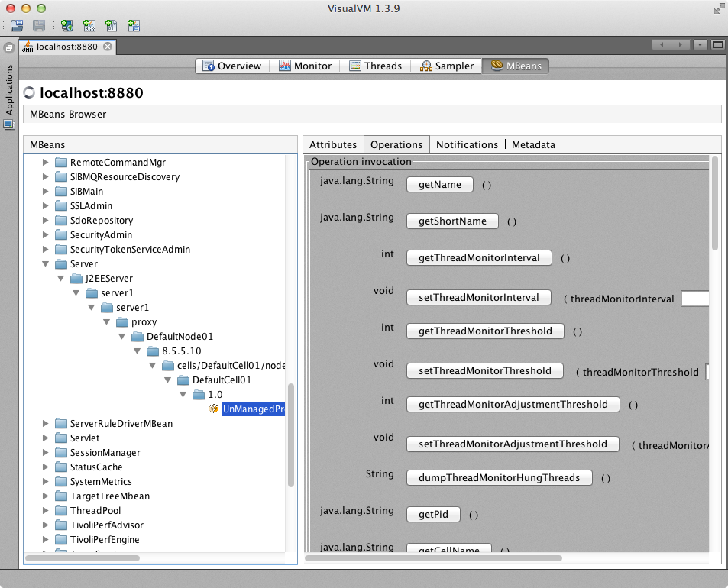Click the MBeans tree horizontal scrollbar
728x588 pixels.
tap(83, 557)
